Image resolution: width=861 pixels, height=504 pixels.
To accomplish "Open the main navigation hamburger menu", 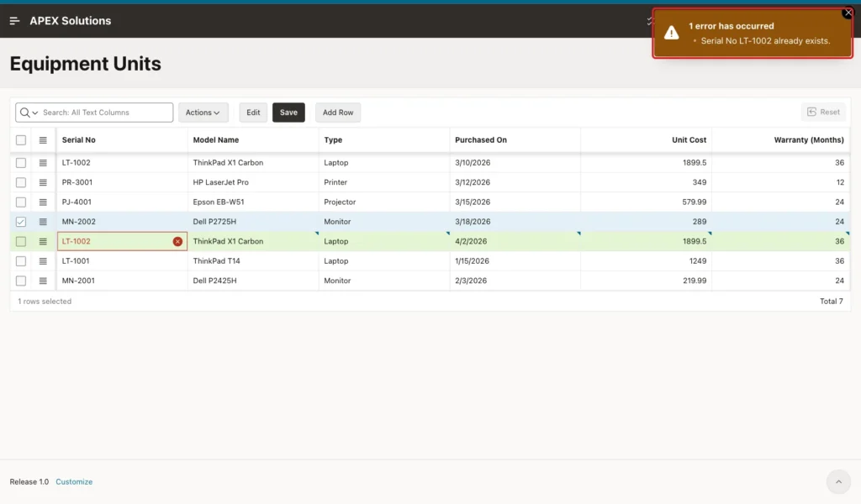I will 15,21.
